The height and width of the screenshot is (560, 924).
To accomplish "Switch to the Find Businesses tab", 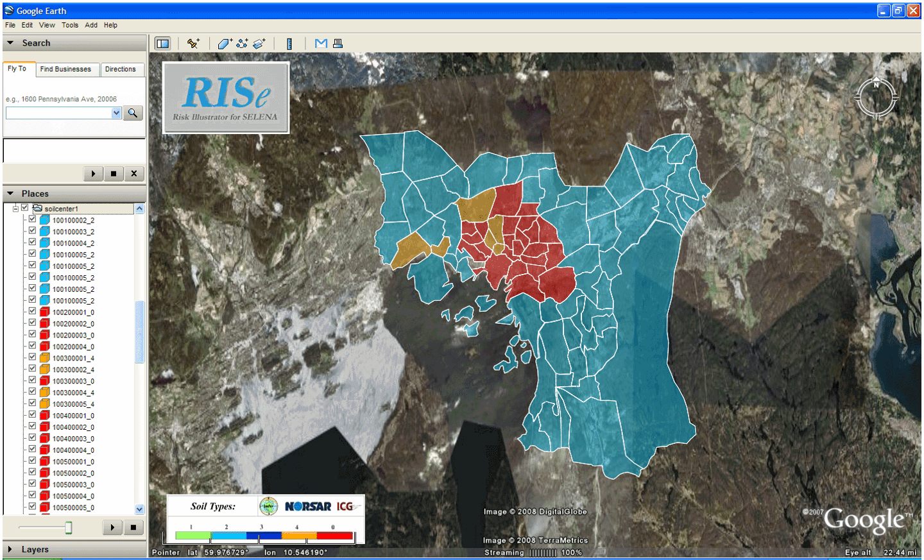I will (65, 69).
